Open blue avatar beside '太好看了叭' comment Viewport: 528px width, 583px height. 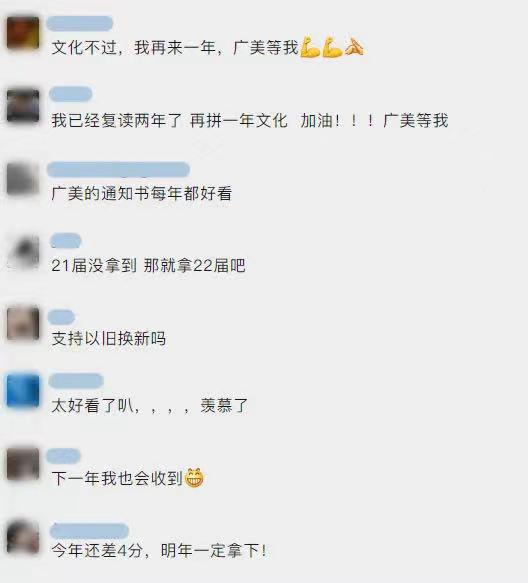coord(23,391)
